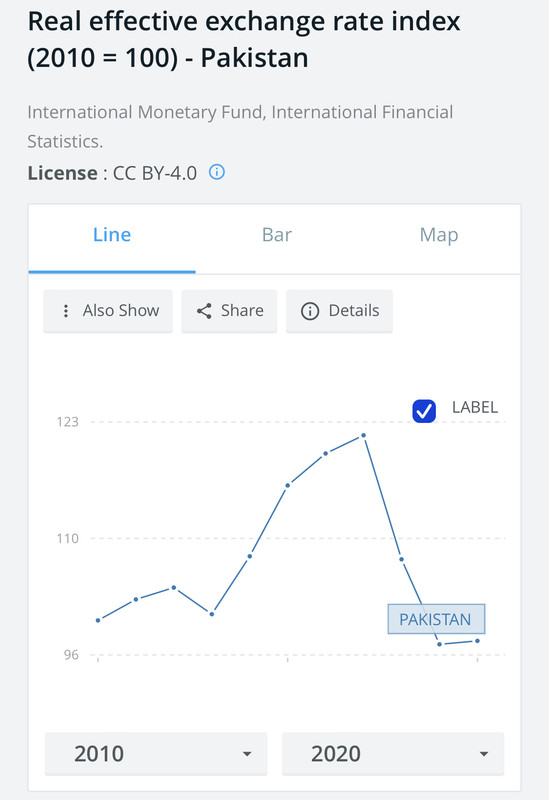Click the Share button text
The image size is (549, 800).
coord(242,311)
